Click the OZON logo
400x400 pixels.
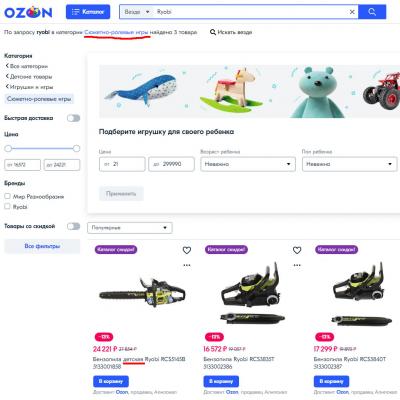pos(28,12)
